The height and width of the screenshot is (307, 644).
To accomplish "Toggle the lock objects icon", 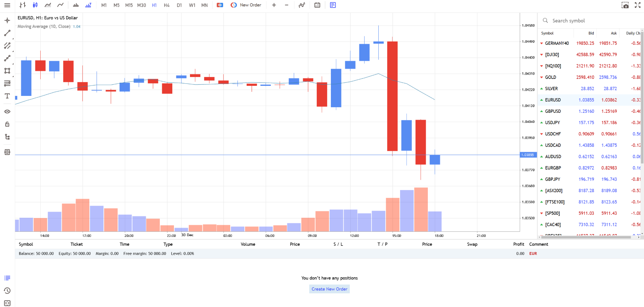I will coord(7,124).
